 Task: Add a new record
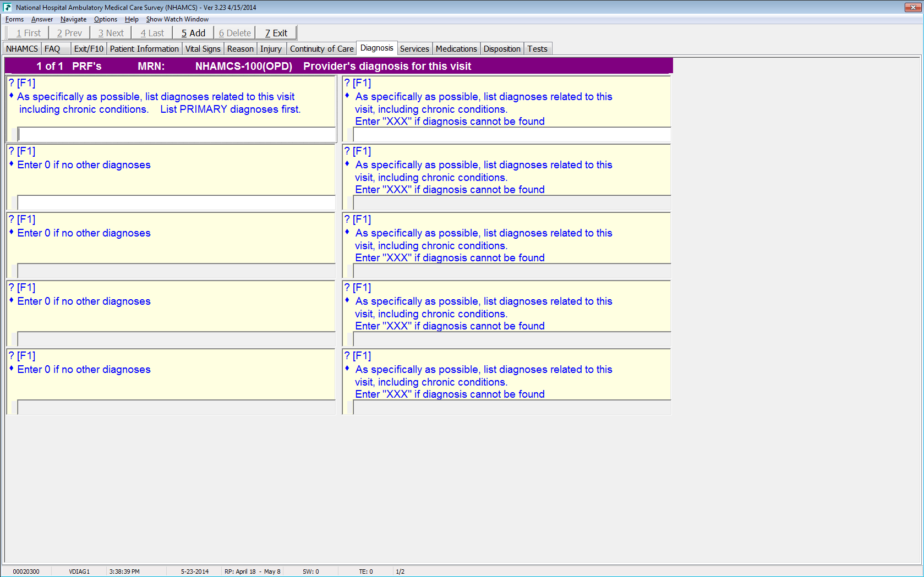point(193,33)
